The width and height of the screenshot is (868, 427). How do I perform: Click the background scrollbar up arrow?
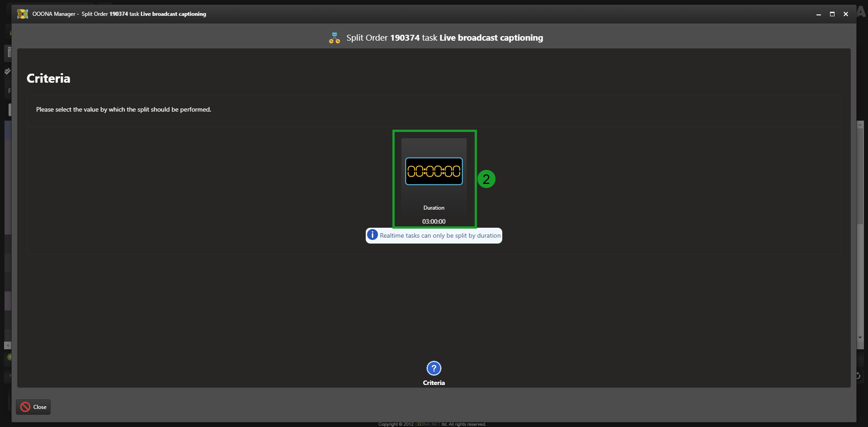click(x=860, y=124)
